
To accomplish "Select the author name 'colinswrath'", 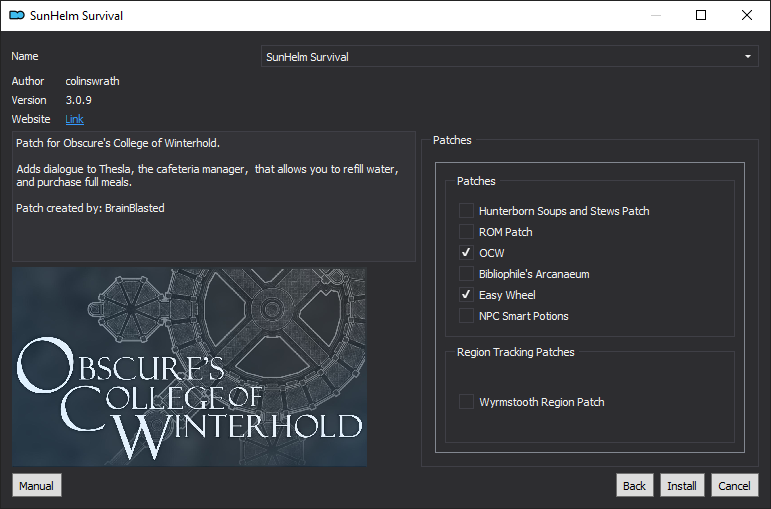I will (92, 81).
